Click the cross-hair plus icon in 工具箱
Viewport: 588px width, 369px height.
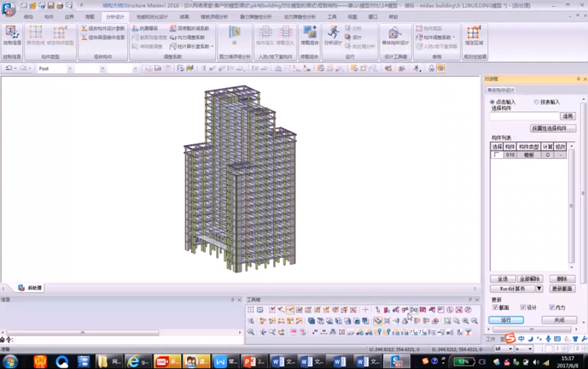pyautogui.click(x=365, y=310)
